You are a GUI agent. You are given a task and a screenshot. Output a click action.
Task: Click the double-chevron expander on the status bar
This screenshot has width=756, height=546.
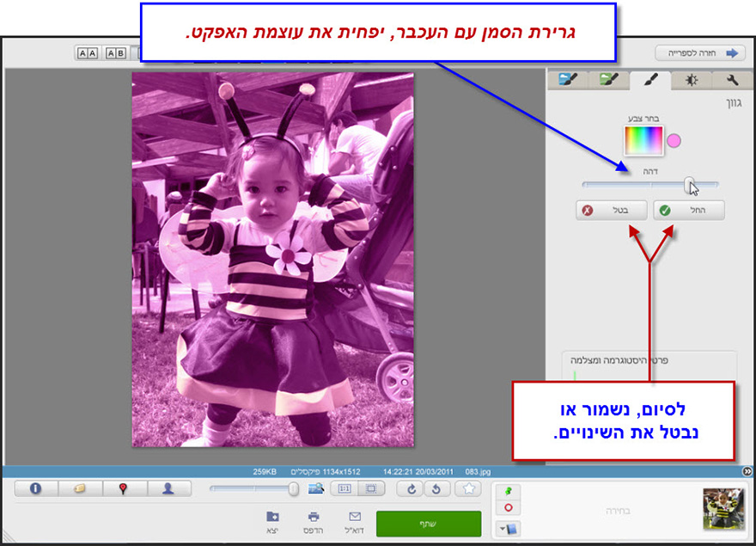point(746,472)
